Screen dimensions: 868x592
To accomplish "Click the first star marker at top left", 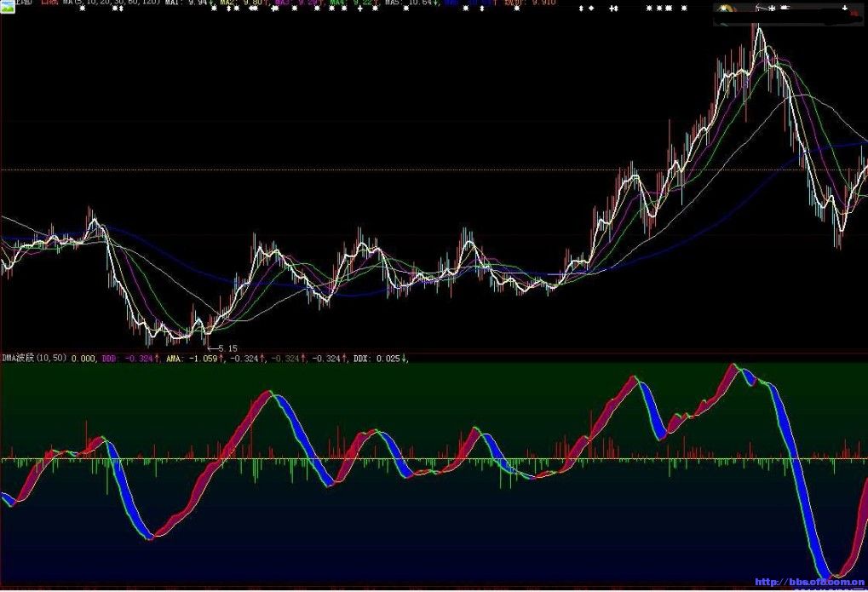I will tap(82, 9).
